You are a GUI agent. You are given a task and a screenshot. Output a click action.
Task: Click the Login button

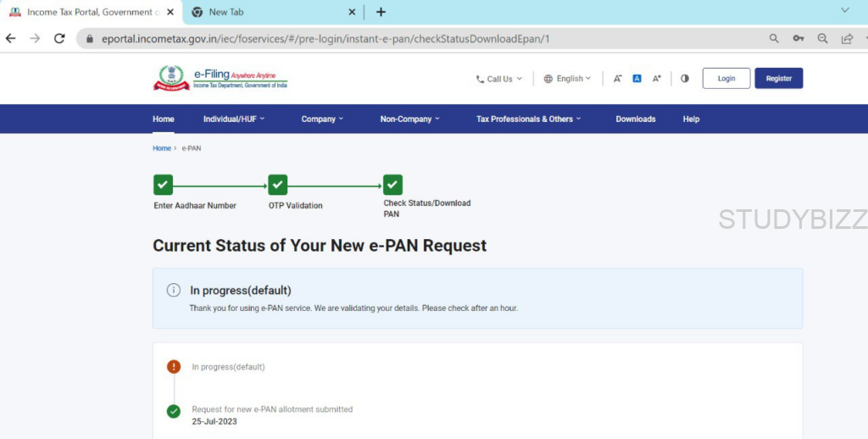pos(726,79)
